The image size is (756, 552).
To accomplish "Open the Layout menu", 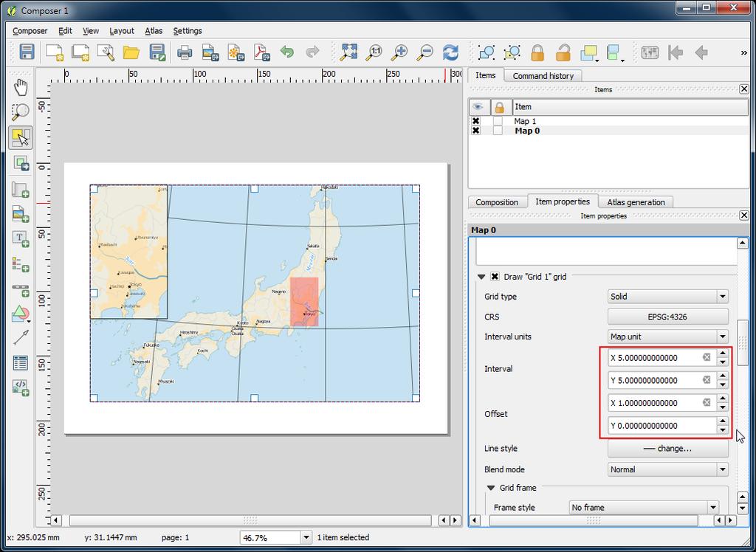I will click(x=122, y=31).
